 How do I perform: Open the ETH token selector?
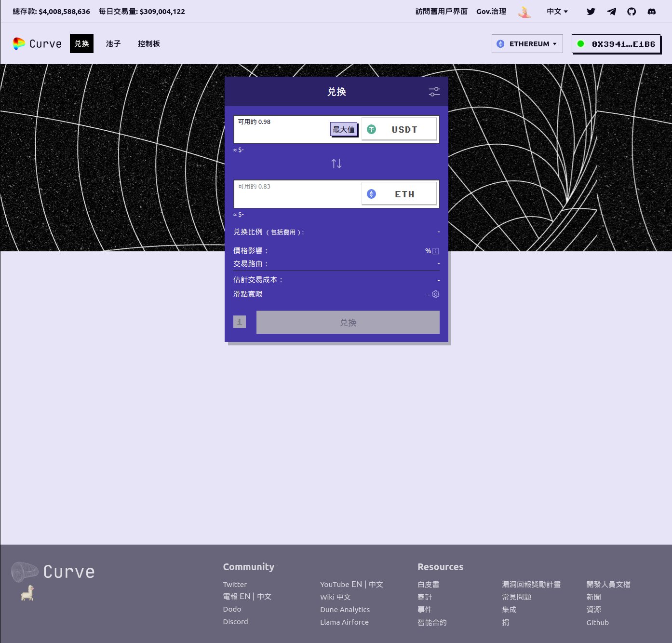pyautogui.click(x=399, y=193)
